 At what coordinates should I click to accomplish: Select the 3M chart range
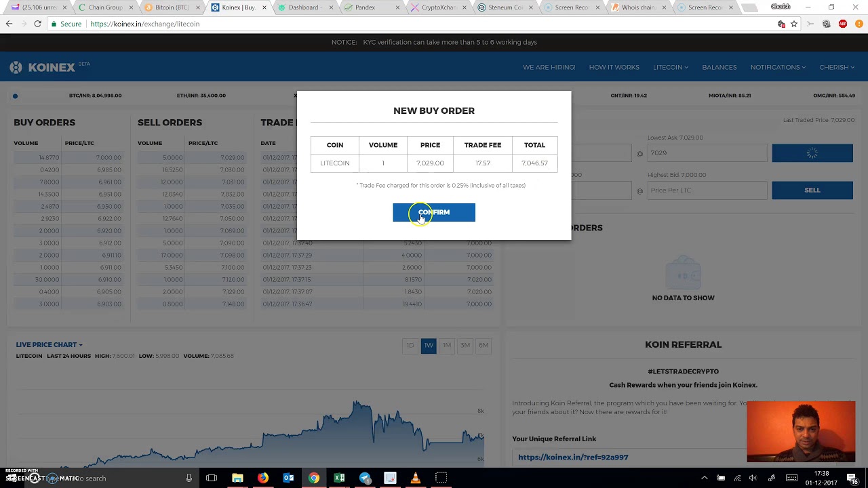point(465,345)
